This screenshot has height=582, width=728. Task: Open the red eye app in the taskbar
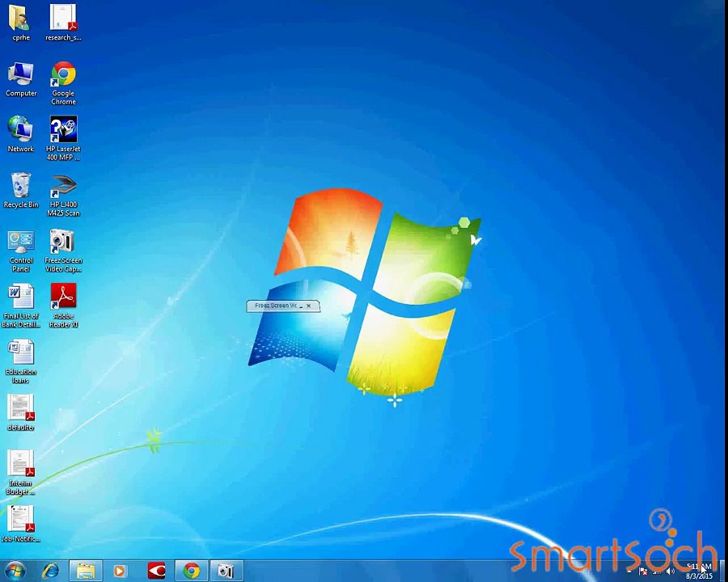156,571
